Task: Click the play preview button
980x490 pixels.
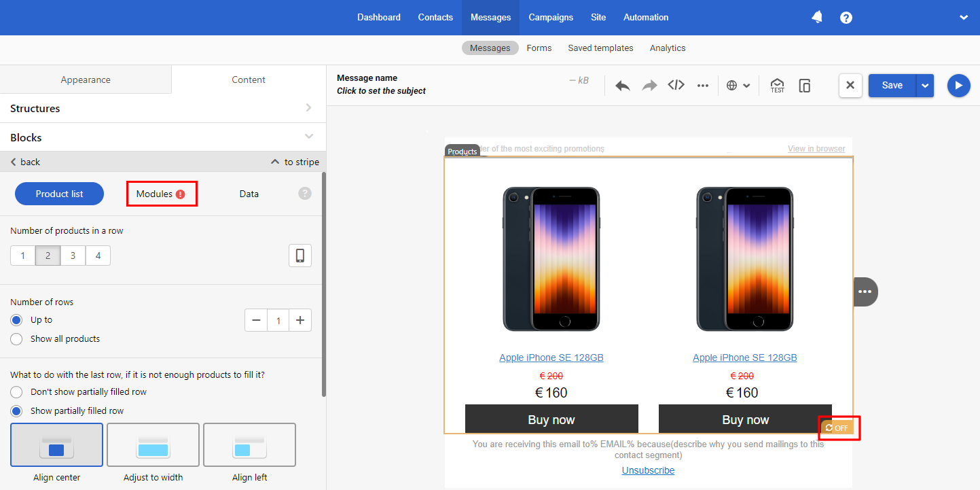Action: click(x=959, y=86)
